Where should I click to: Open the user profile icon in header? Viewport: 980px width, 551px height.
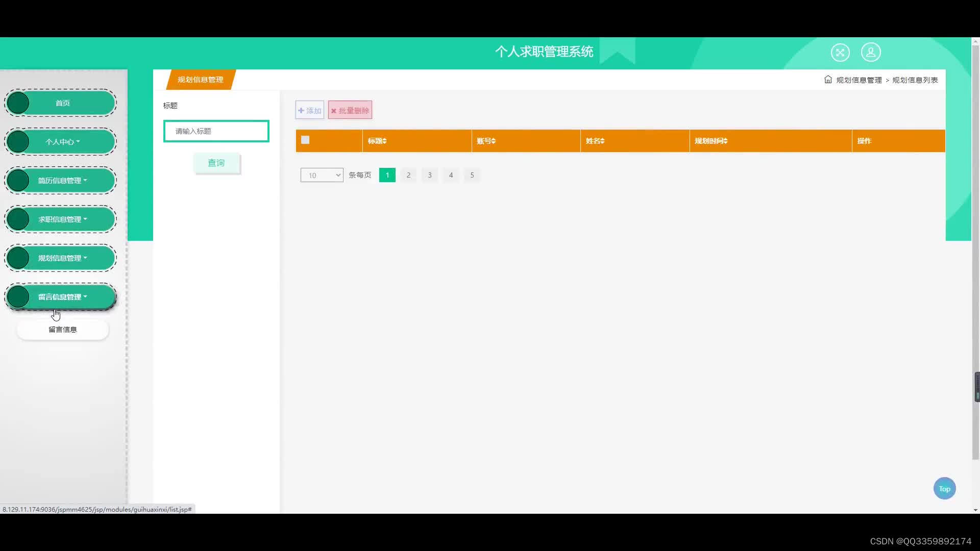[x=871, y=52]
